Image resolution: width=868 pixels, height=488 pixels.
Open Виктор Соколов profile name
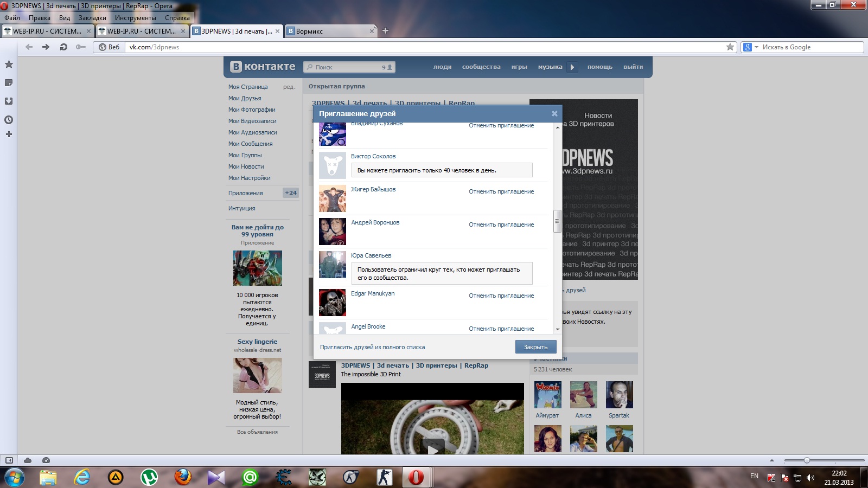tap(373, 156)
